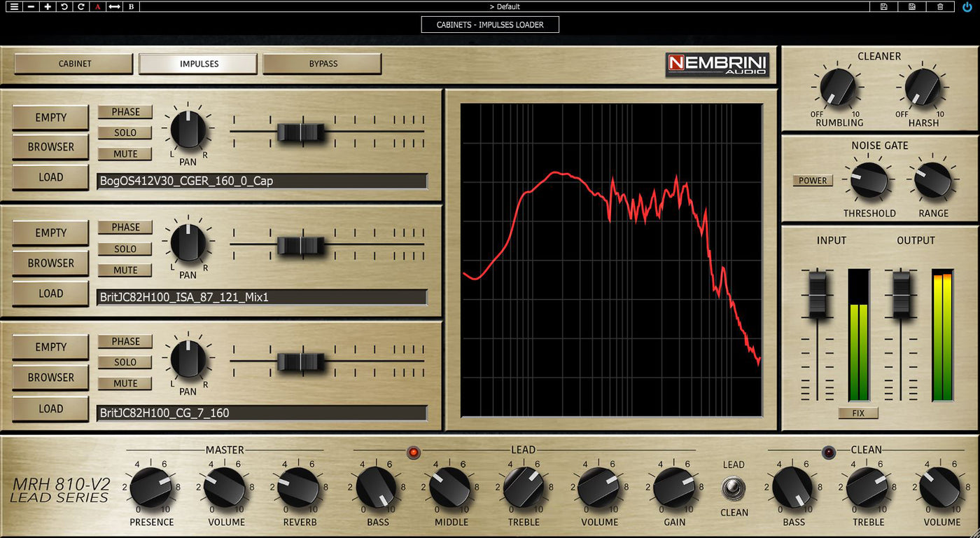Click the BritJC82H100_ISA_87_121_Mix1 file name field
The image size is (980, 538).
(262, 298)
